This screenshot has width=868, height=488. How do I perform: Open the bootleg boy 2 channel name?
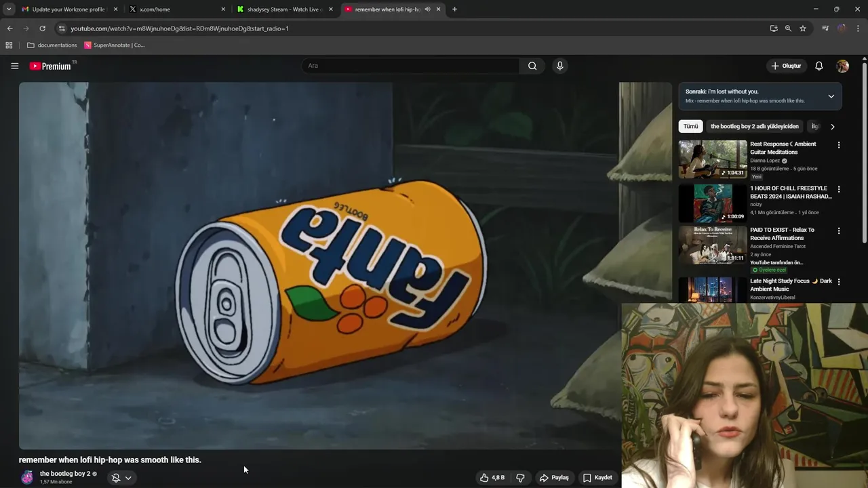tap(65, 474)
